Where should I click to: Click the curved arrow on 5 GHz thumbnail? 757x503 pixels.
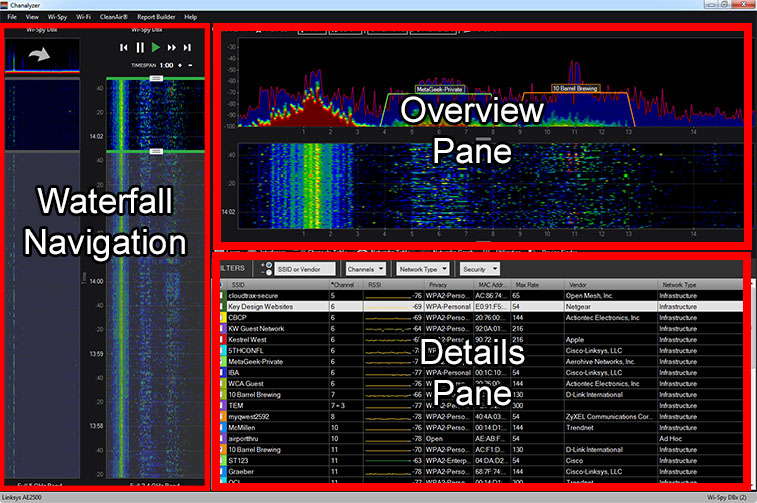39,54
